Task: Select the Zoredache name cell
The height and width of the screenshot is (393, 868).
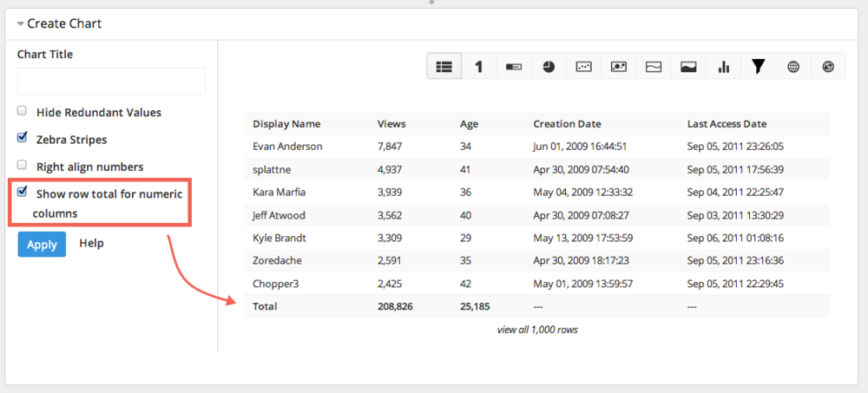Action: coord(278,261)
